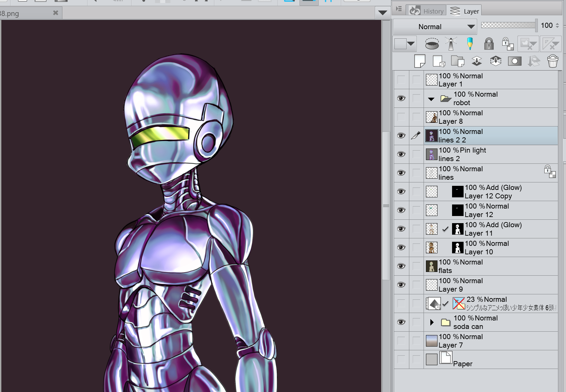566x392 pixels.
Task: Open the Normal blending mode dropdown
Action: coord(435,27)
